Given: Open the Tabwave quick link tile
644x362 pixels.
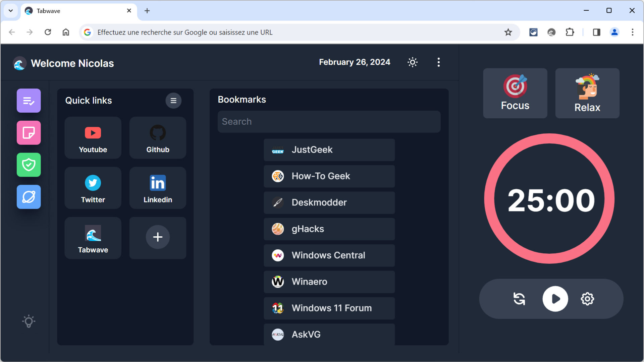Looking at the screenshot, I should pos(93,238).
